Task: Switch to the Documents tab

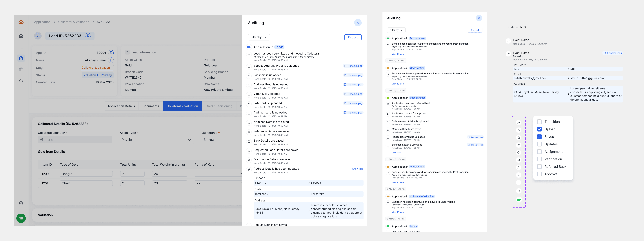Action: point(151,106)
